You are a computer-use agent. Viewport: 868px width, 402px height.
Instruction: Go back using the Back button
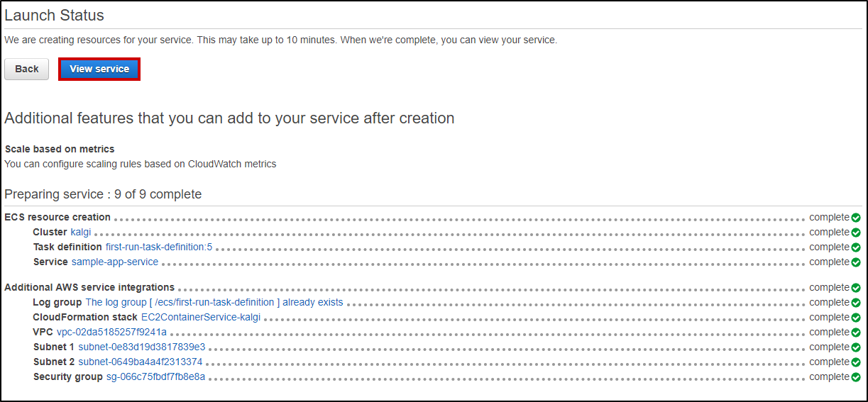[x=27, y=69]
